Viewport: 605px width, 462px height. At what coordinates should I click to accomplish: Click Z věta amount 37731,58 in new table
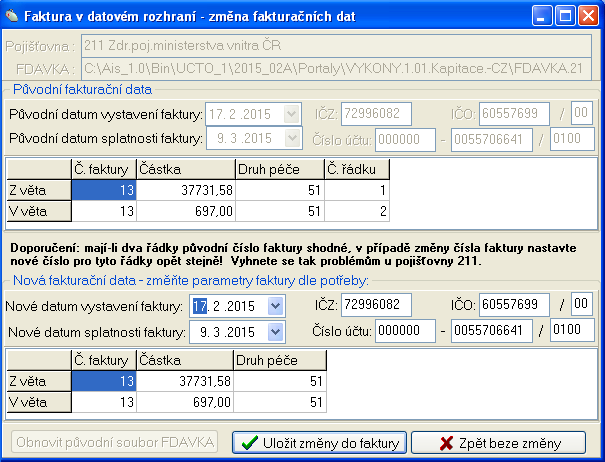coord(184,381)
